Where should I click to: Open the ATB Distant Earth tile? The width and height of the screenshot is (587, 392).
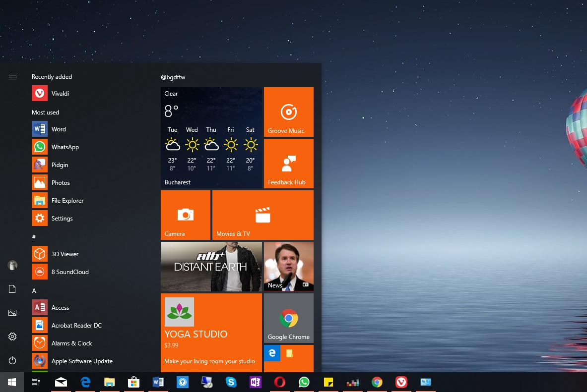point(211,267)
